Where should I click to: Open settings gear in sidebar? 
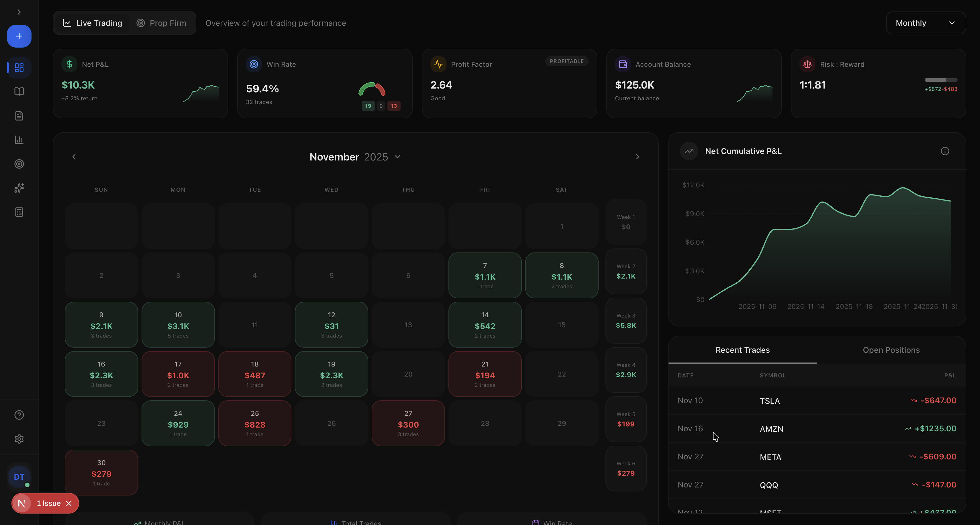click(19, 439)
